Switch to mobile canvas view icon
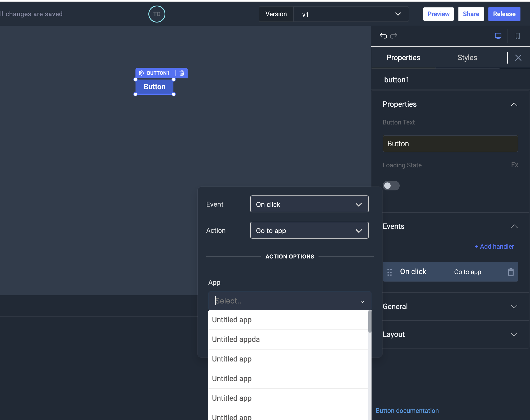The height and width of the screenshot is (420, 530). click(518, 36)
